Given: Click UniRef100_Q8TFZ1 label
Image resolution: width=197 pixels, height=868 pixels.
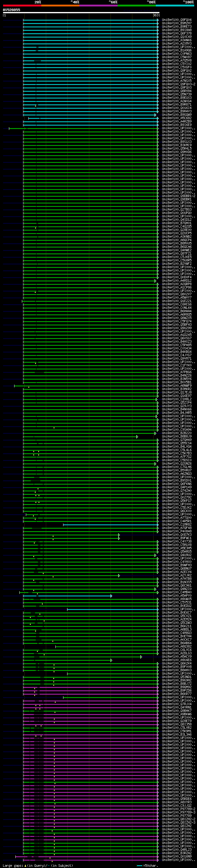Looking at the screenshot, I should click(176, 253).
